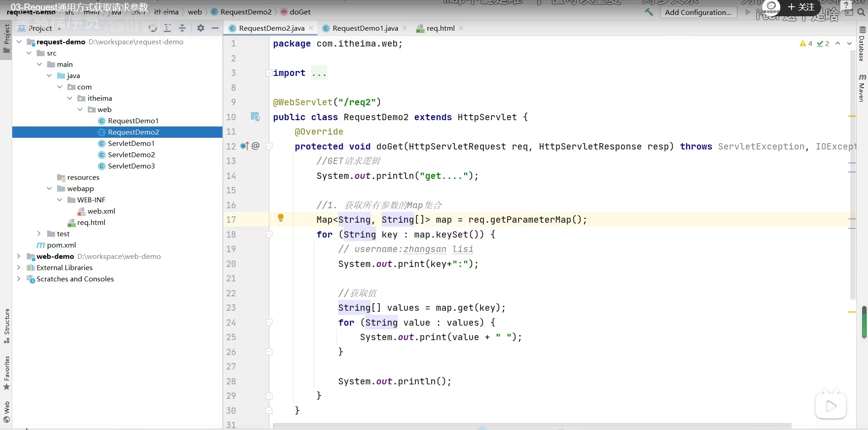Collapse the webapp folder
Image resolution: width=868 pixels, height=430 pixels.
pos(49,188)
